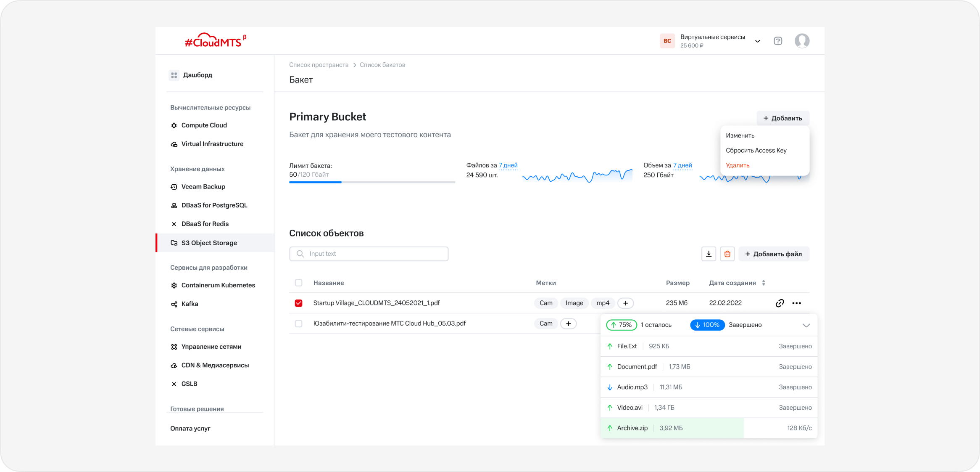Image resolution: width=980 pixels, height=472 pixels.
Task: Choose Удалить in the bucket menu
Action: pos(738,165)
